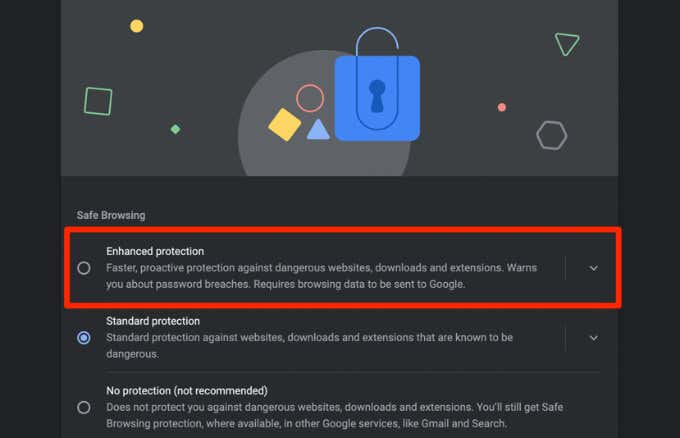The width and height of the screenshot is (680, 438).
Task: Click the red circle outline shape
Action: (310, 98)
